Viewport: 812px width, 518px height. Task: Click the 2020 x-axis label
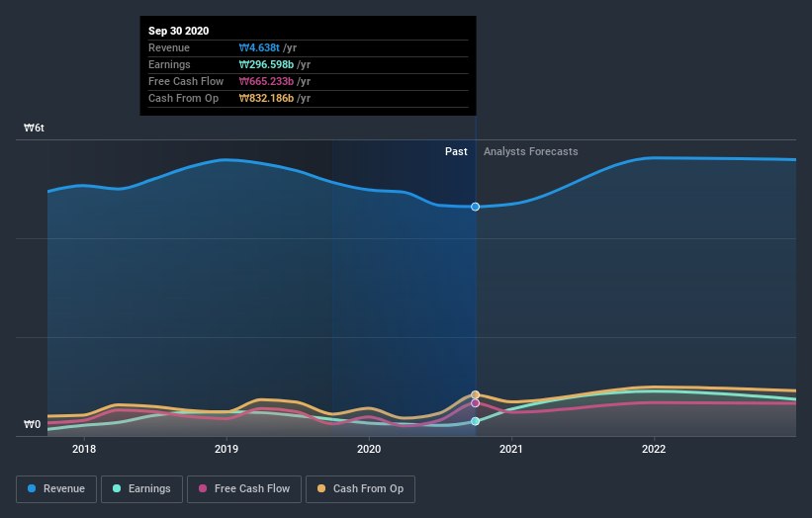369,449
